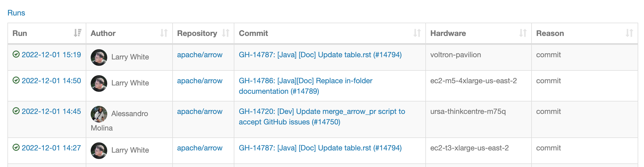
Task: Sort the table by the Commit column
Action: click(x=417, y=33)
